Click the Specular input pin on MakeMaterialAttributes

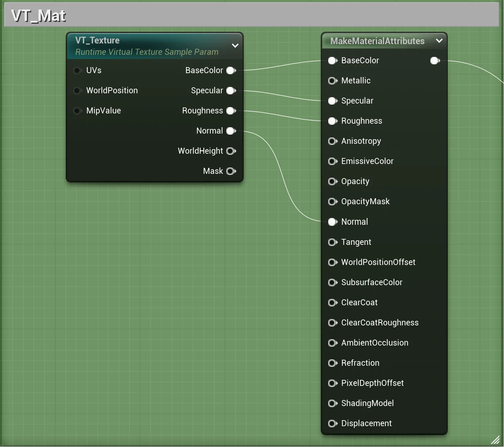click(x=333, y=101)
